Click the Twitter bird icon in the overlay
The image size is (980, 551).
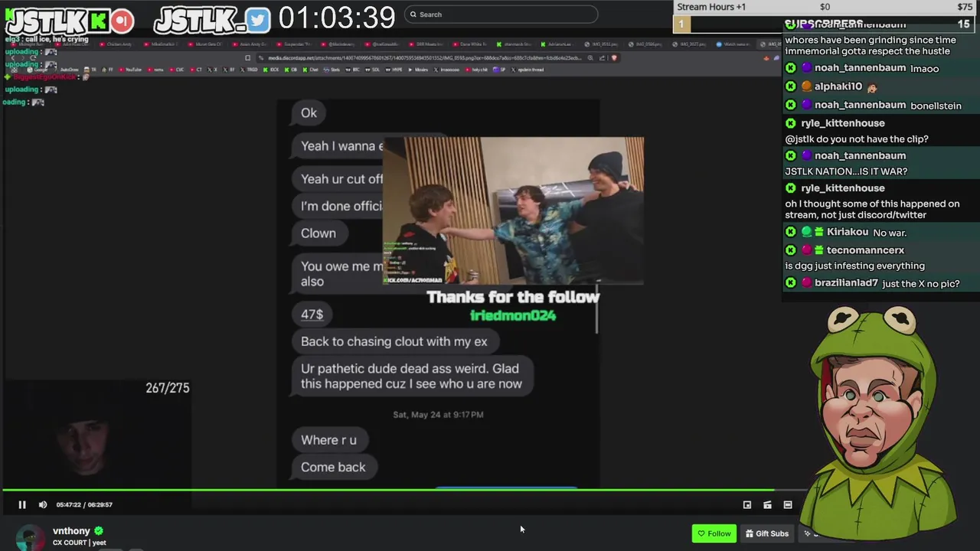point(258,21)
